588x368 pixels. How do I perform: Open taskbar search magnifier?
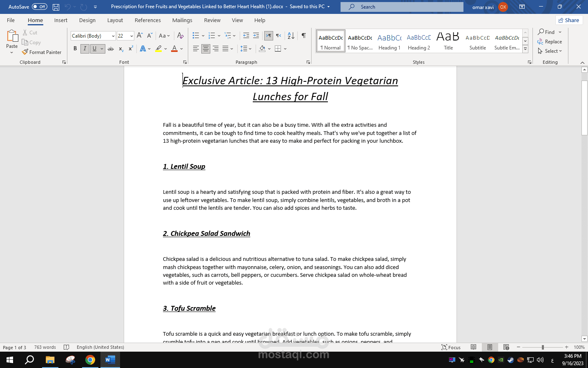click(x=29, y=360)
